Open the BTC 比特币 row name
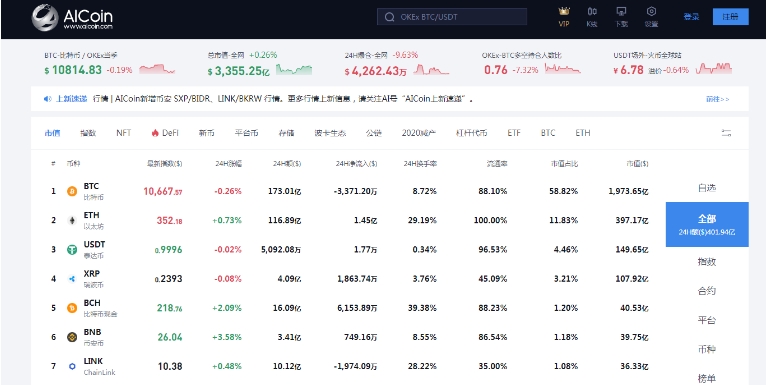The height and width of the screenshot is (385, 767). [93, 191]
